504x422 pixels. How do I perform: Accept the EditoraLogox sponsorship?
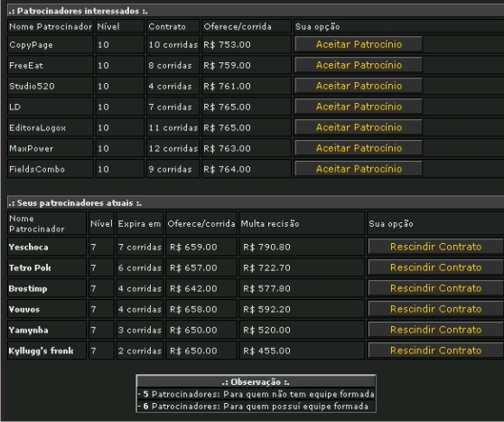pyautogui.click(x=359, y=127)
